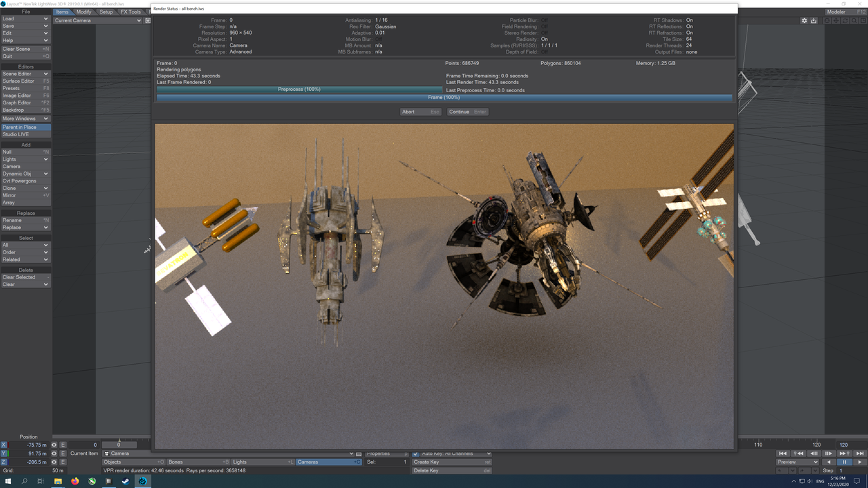This screenshot has height=488, width=868.
Task: Click the Frame 100% progress bar
Action: (x=443, y=97)
